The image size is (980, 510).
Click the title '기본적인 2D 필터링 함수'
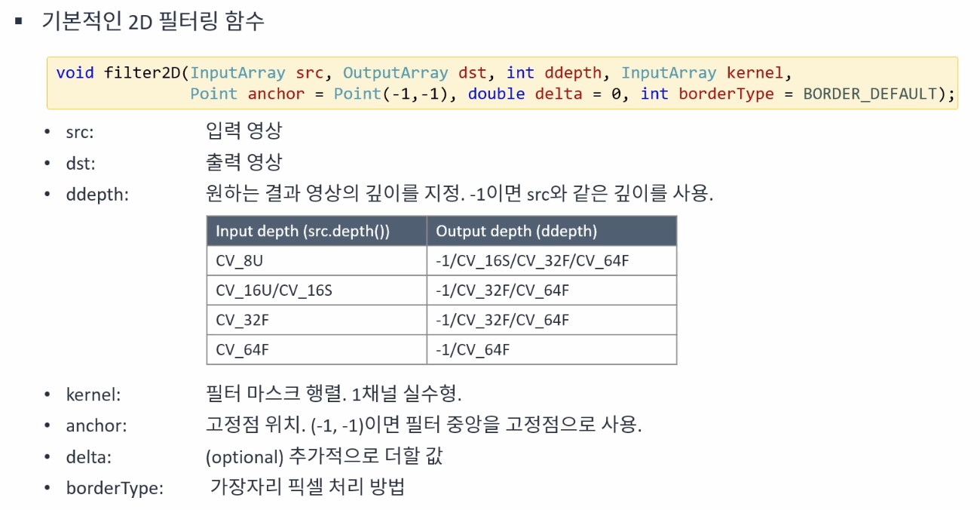coord(153,20)
